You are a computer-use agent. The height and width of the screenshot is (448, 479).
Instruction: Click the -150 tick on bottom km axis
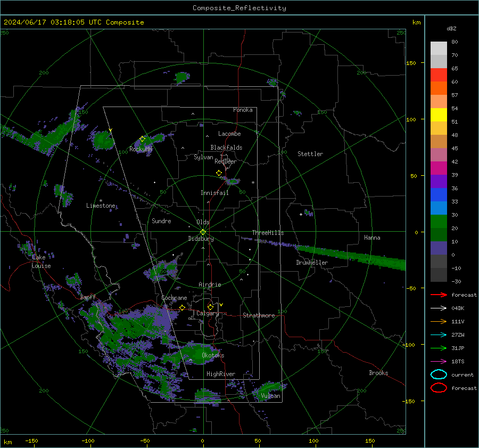point(31,441)
